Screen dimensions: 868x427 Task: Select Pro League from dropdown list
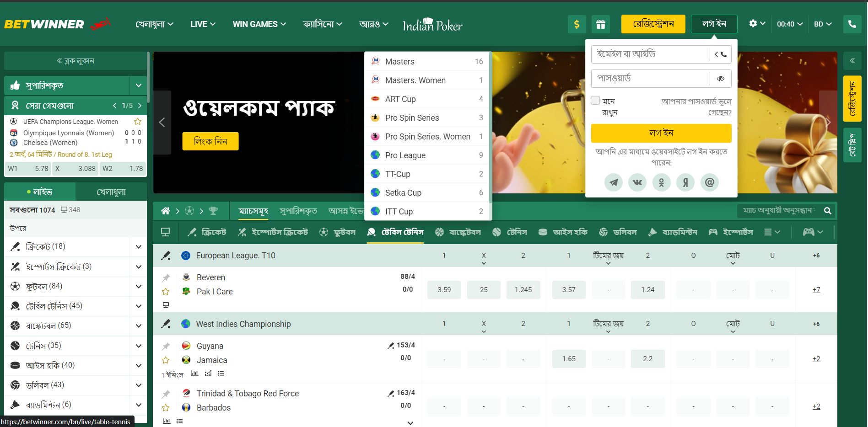pyautogui.click(x=427, y=155)
